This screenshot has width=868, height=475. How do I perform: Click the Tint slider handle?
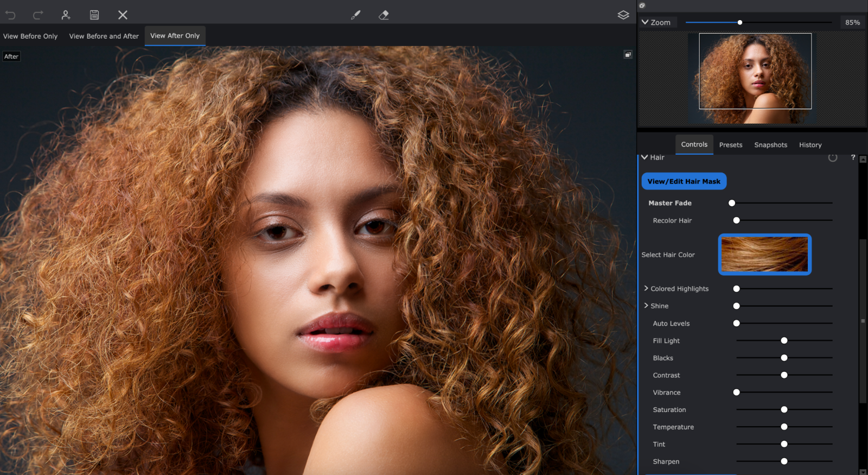784,444
